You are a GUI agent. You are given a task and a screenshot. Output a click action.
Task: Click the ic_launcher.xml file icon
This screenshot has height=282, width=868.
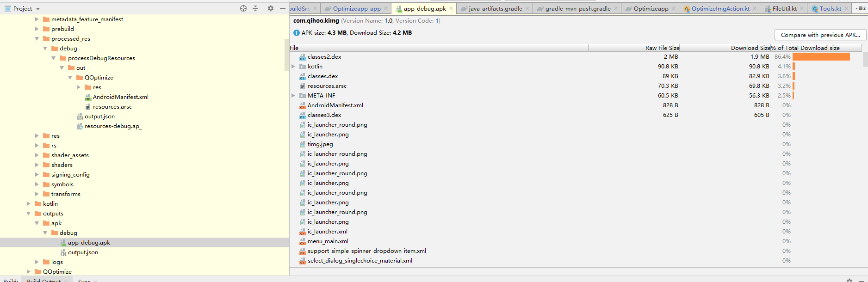[303, 232]
